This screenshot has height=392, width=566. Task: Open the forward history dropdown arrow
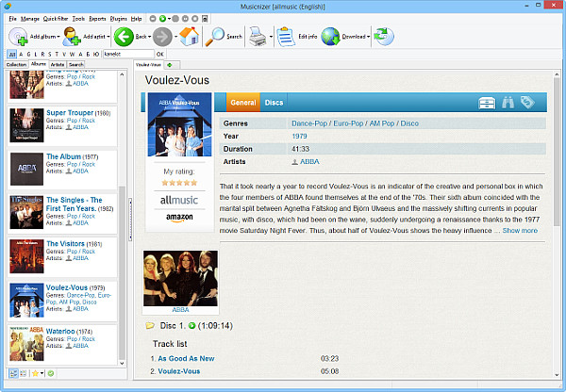click(x=175, y=37)
